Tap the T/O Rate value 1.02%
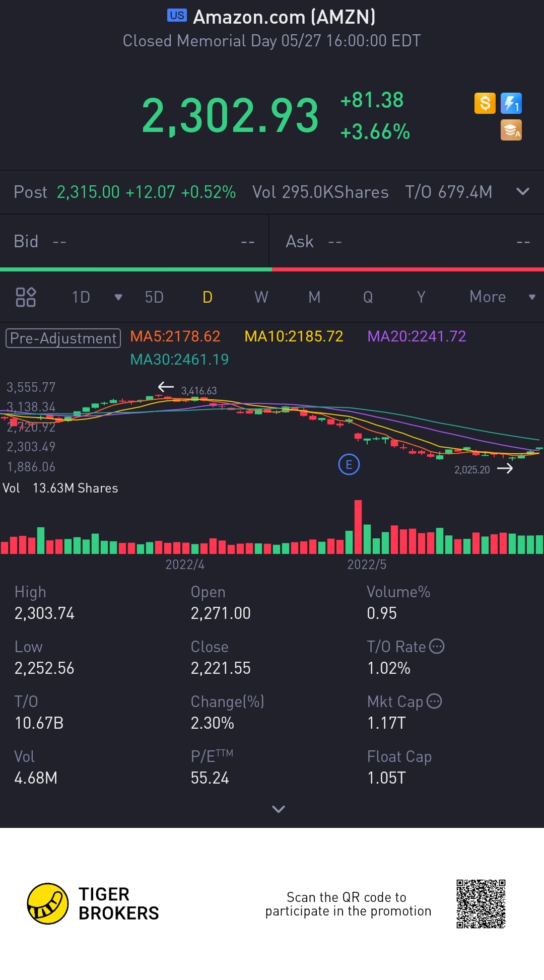The image size is (544, 980). point(389,668)
